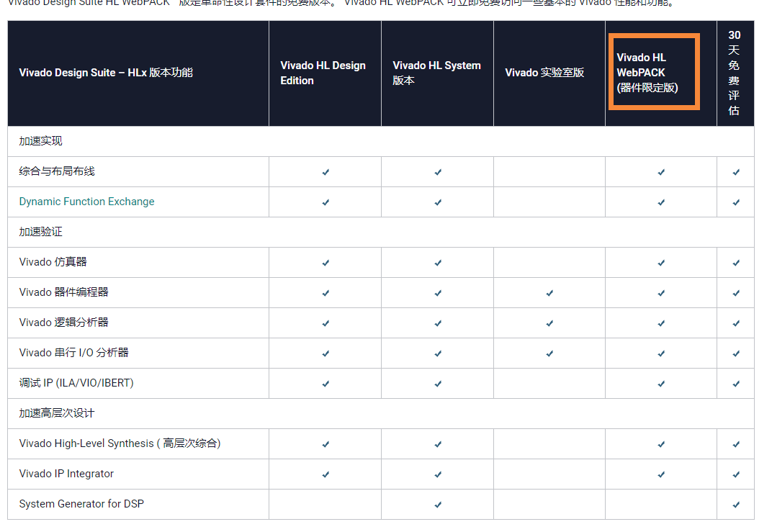Click Vivado 仿真器 checkmark under HL Design Edition
Image resolution: width=772 pixels, height=532 pixels.
(x=326, y=263)
